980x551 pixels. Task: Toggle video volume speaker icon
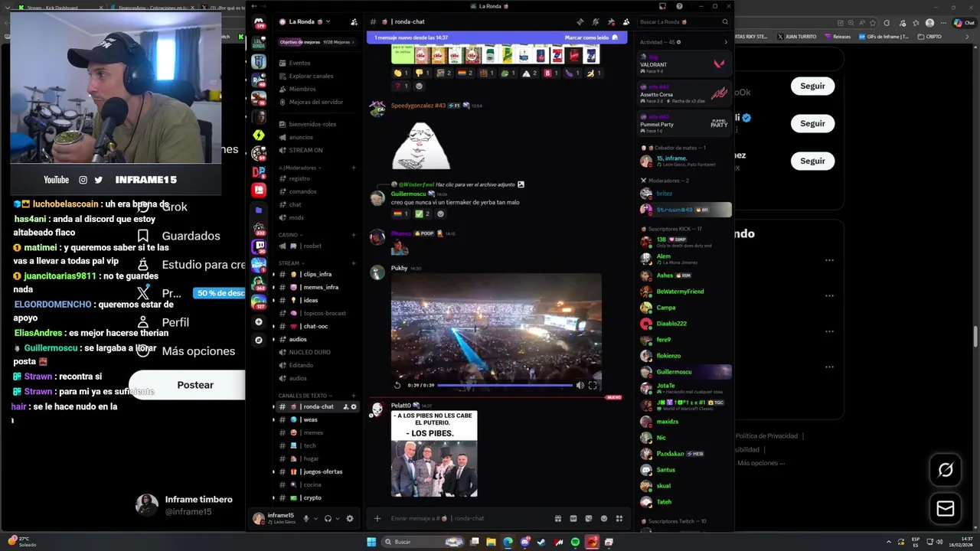coord(580,385)
